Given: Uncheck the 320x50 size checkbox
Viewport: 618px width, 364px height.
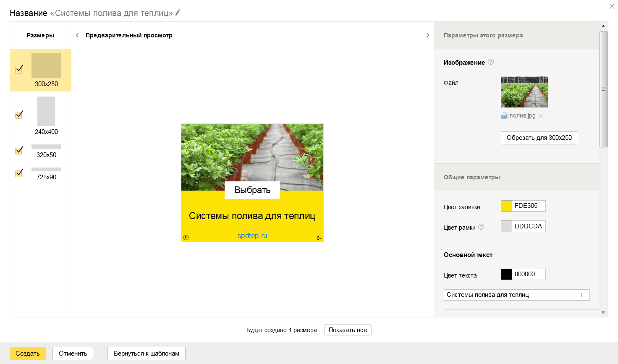Looking at the screenshot, I should pos(19,150).
